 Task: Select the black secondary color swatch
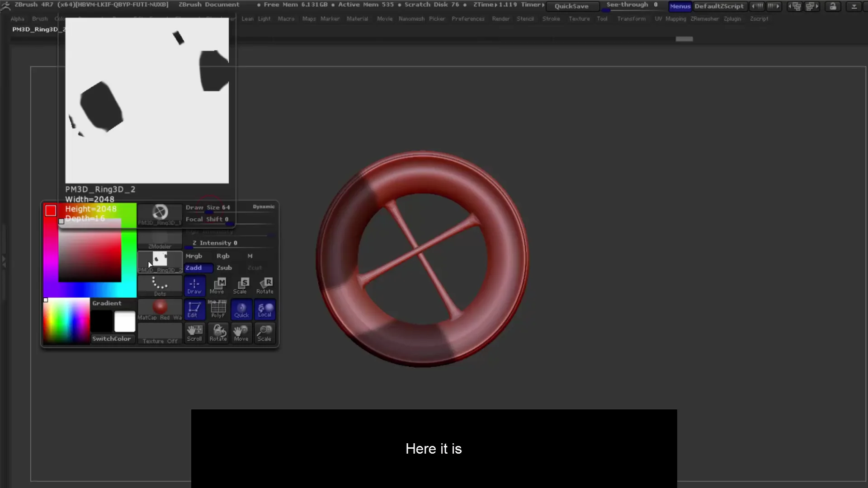[x=101, y=321]
